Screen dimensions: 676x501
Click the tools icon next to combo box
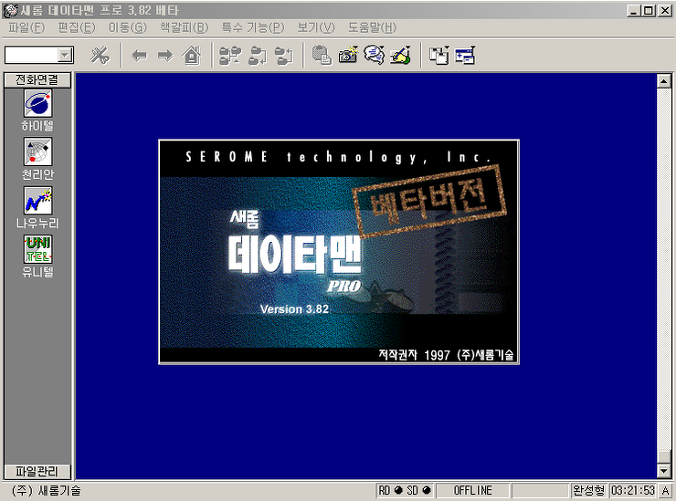[100, 56]
